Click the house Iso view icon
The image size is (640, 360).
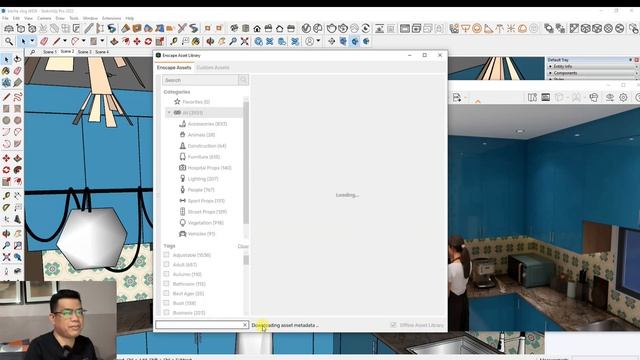(x=257, y=29)
